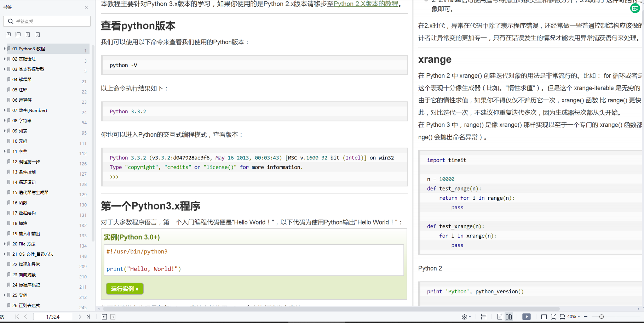This screenshot has height=323, width=644.
Task: Open bookmark 23 面向对象
Action: [x=24, y=274]
